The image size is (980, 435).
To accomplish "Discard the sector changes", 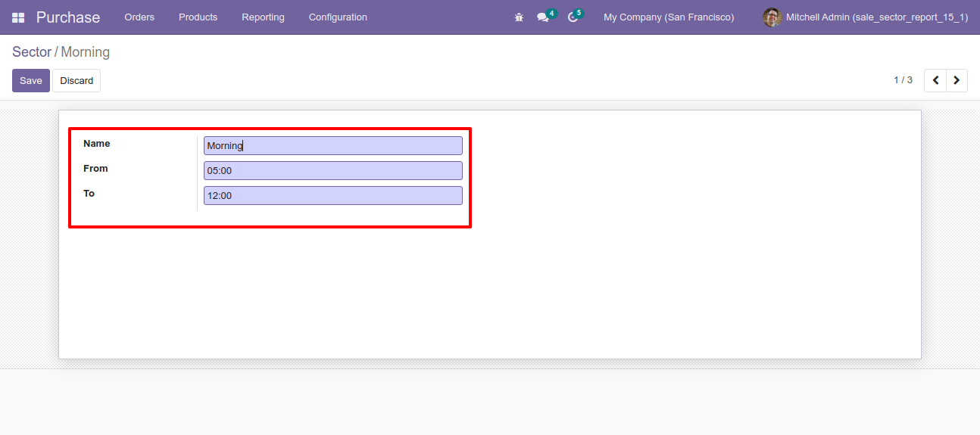I will pos(76,81).
